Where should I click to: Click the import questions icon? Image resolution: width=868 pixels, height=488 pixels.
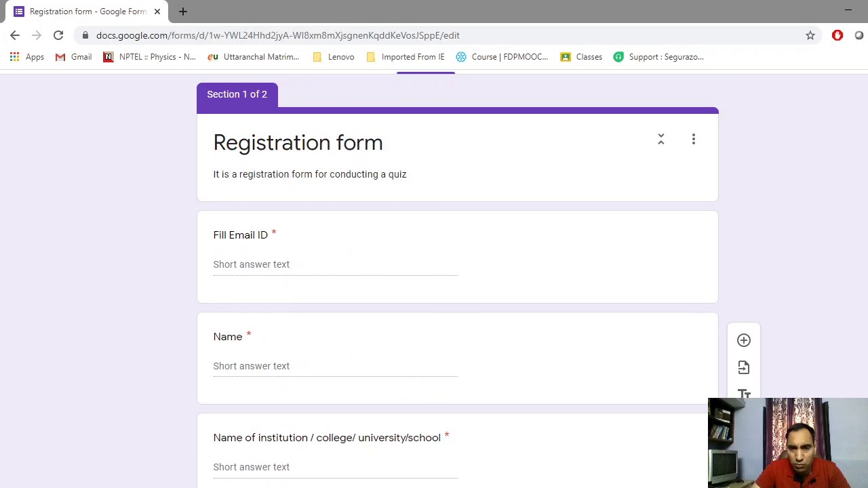tap(744, 367)
